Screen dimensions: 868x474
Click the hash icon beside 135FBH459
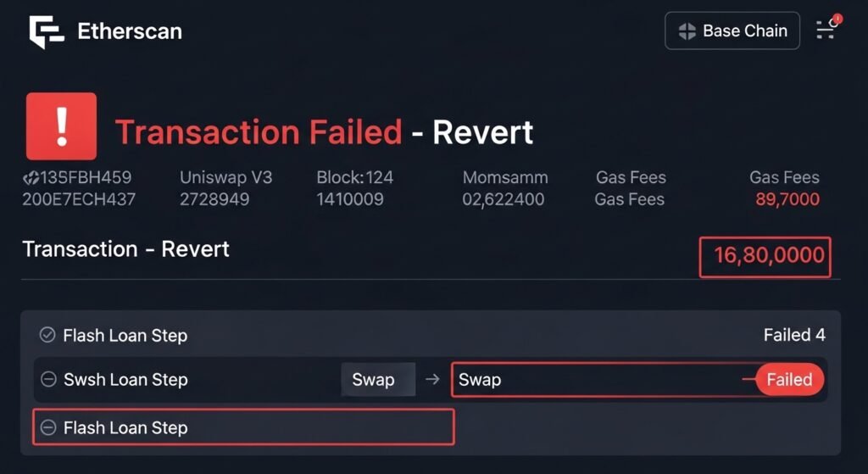pos(31,178)
